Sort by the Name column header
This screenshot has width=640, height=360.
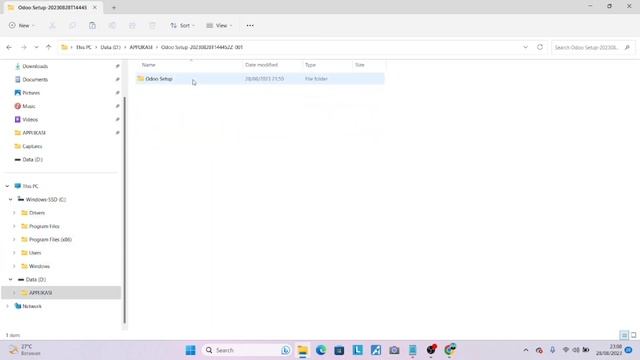pos(149,65)
